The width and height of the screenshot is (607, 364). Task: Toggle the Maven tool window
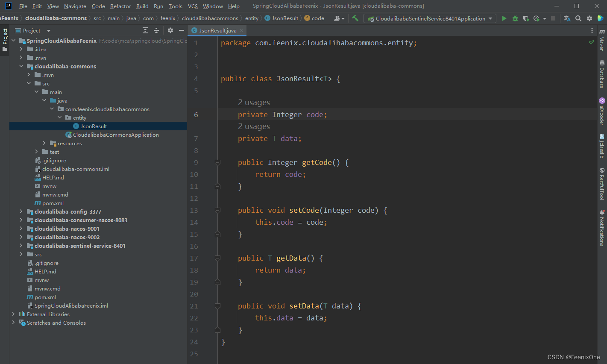coord(602,41)
